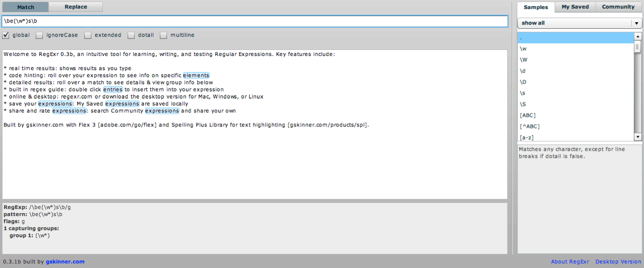Enable the ignoreCase checkbox
The width and height of the screenshot is (644, 268).
tap(39, 35)
